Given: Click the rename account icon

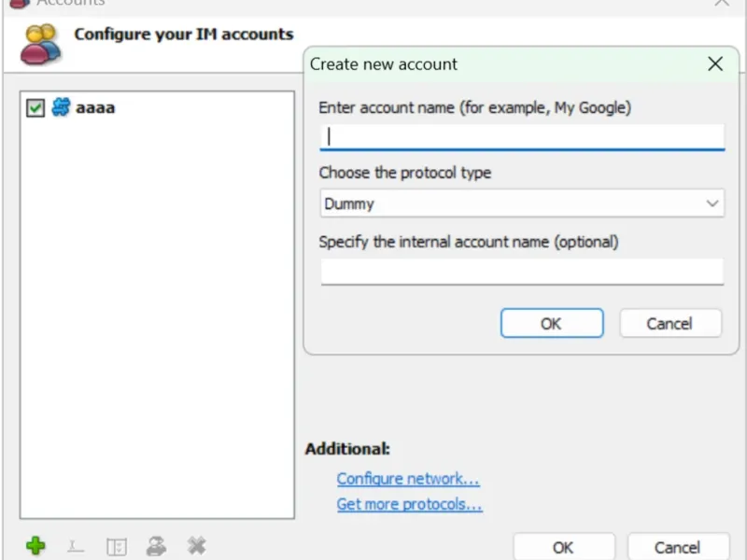Looking at the screenshot, I should 76,546.
